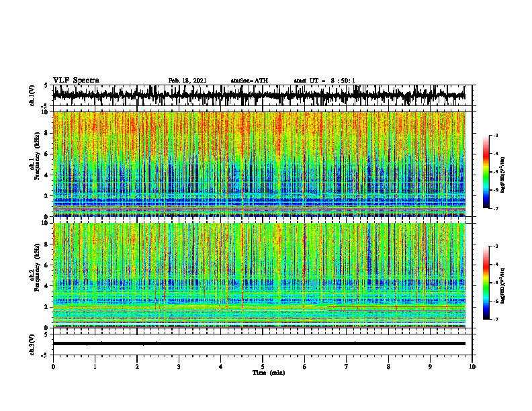The height and width of the screenshot is (411, 532).
Task: Click the "VLF Spectra" title text
Action: (x=76, y=81)
